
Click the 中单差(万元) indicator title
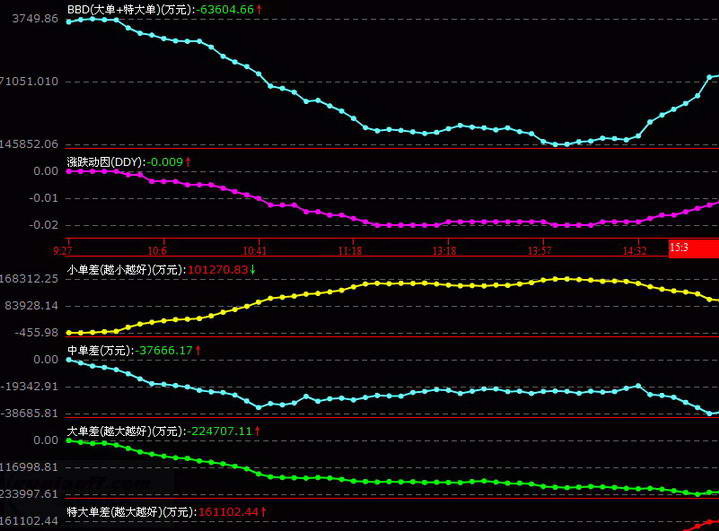99,350
